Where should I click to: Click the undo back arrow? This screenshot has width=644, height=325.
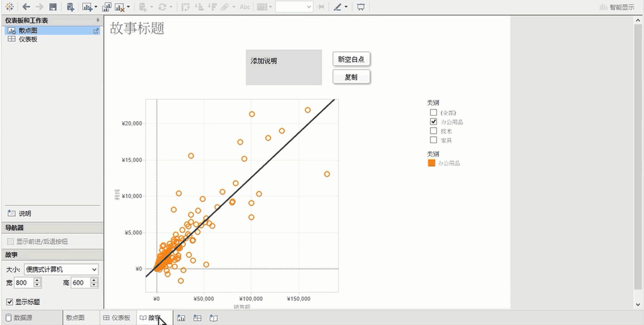26,7
